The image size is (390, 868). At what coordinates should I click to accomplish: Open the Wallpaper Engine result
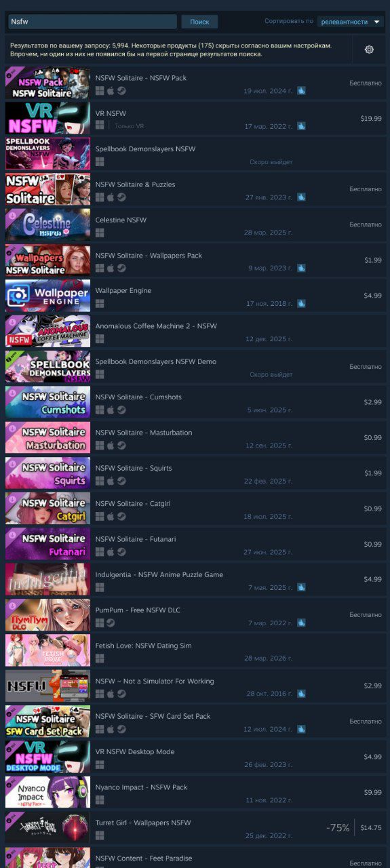(195, 296)
